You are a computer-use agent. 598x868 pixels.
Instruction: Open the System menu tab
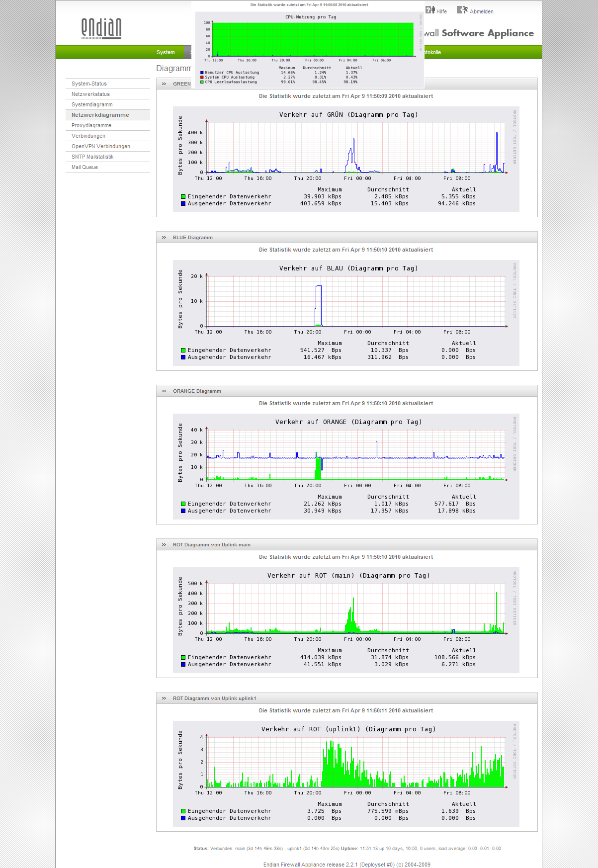coord(166,52)
